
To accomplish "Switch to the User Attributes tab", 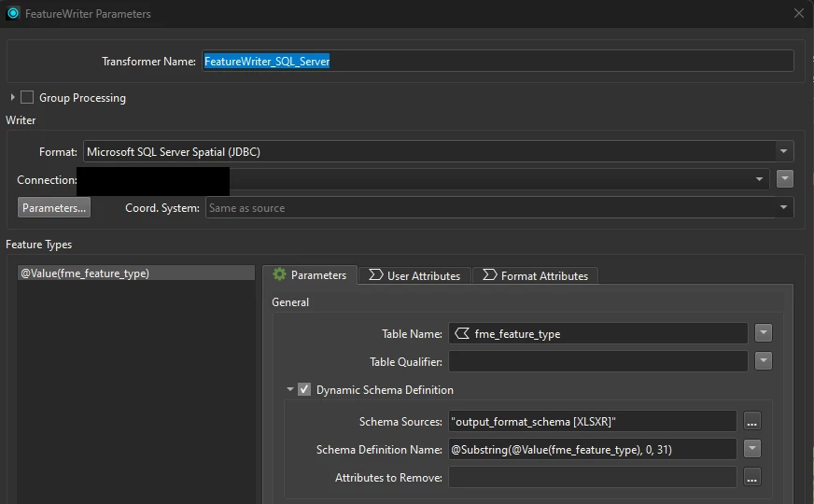I will click(x=414, y=275).
